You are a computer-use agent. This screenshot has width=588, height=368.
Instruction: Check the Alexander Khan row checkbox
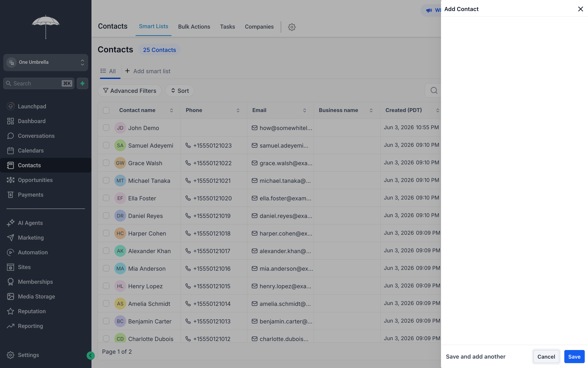point(106,251)
